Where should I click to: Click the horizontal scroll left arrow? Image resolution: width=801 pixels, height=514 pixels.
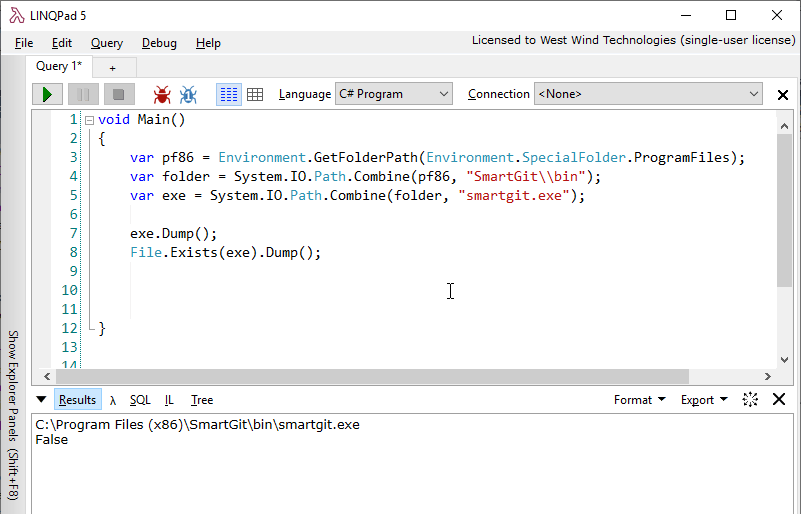point(47,377)
